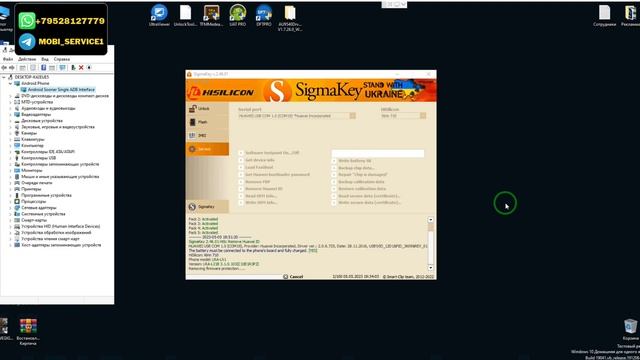Click the scan hardware monitor icon in Device Manager
Image resolution: width=640 pixels, height=360 pixels.
point(62,68)
